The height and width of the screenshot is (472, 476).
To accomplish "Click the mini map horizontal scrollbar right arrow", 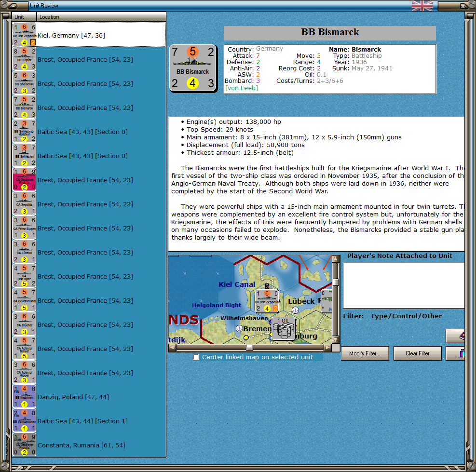I will pos(327,348).
